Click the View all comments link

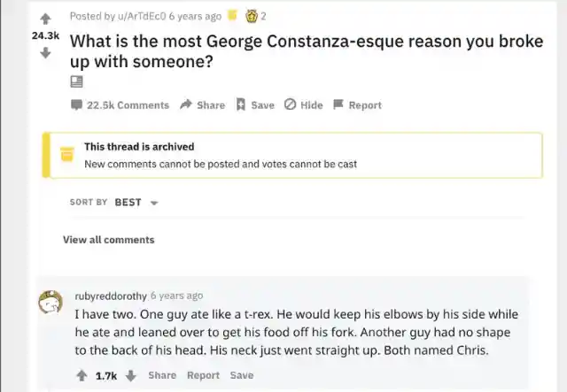108,240
